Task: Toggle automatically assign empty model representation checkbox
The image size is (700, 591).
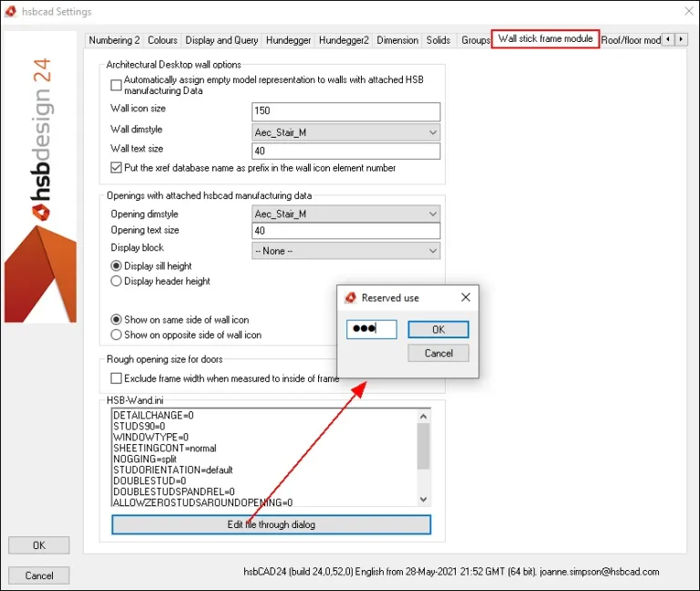Action: [116, 85]
